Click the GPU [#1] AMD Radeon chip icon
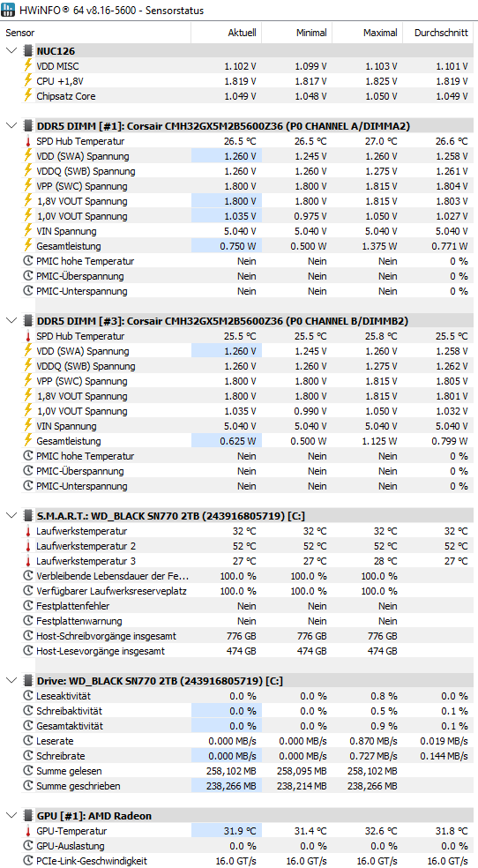This screenshot has height=868, width=478. click(x=27, y=815)
